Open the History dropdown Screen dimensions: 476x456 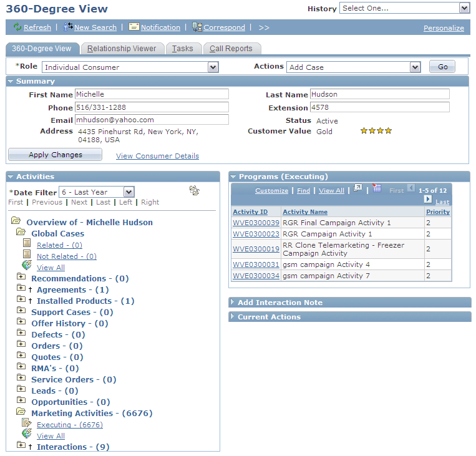(x=464, y=8)
